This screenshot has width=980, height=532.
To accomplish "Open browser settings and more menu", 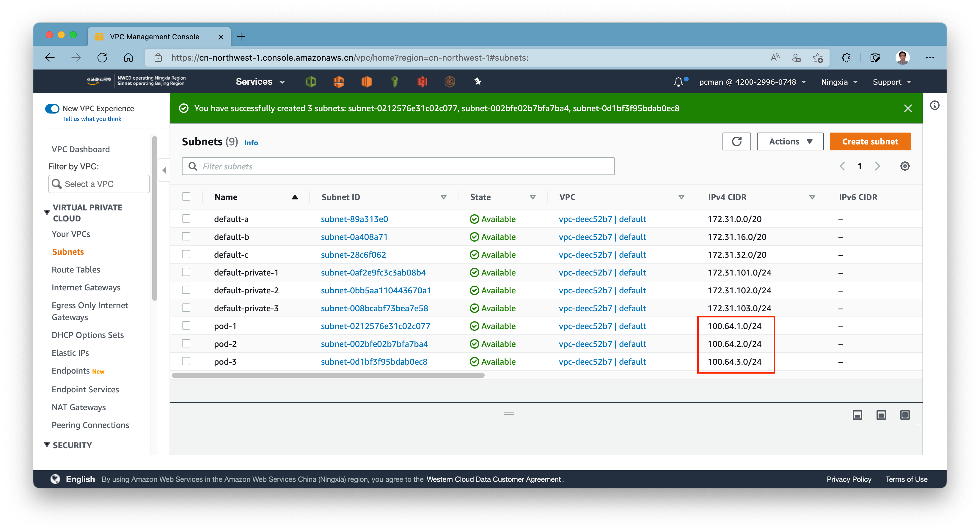I will (x=930, y=58).
